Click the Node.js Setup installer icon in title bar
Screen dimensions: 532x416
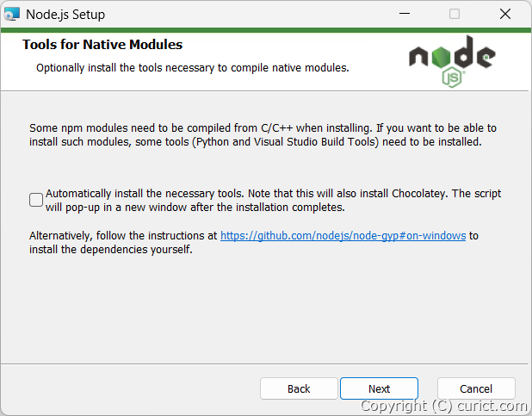coord(13,14)
